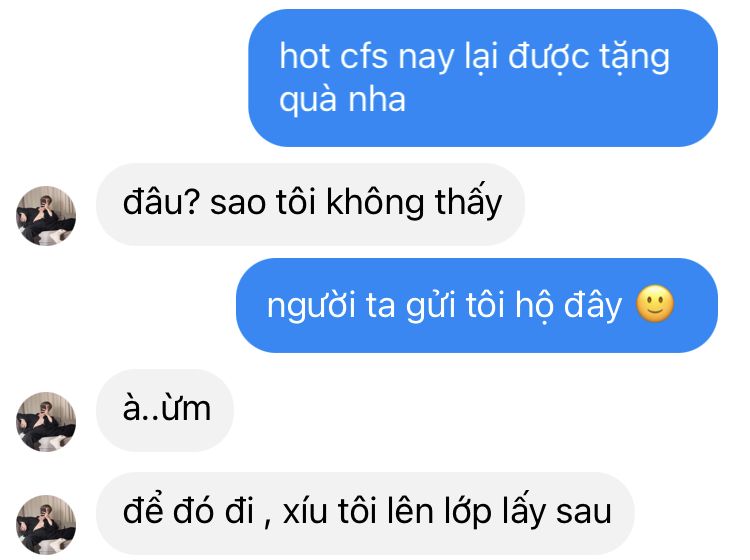
Task: Tap the word "không" in the gray reply
Action: click(x=375, y=202)
